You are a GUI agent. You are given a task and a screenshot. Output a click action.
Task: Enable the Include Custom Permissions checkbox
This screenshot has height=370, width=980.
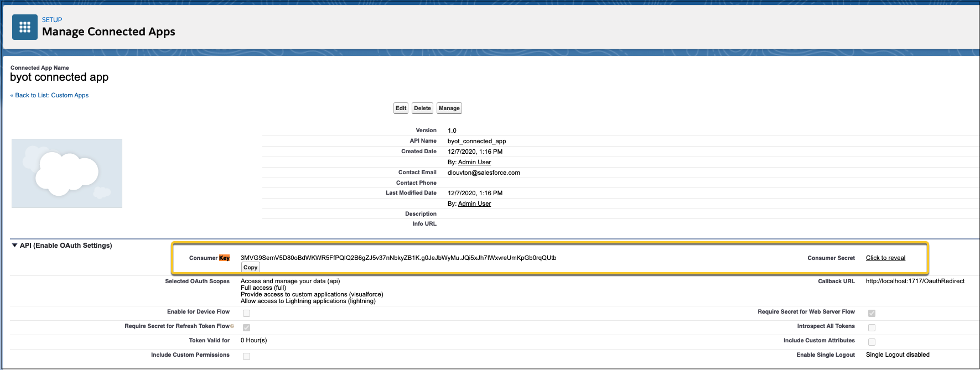(246, 356)
